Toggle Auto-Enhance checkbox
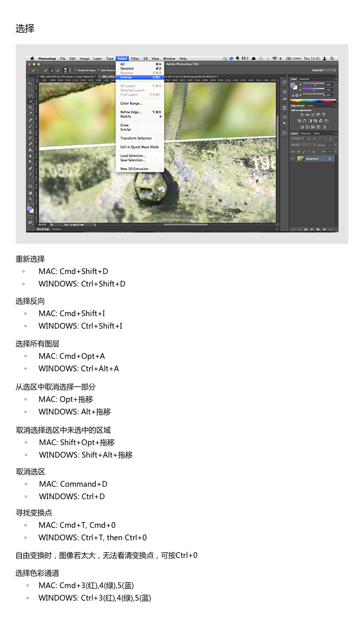 (x=99, y=70)
